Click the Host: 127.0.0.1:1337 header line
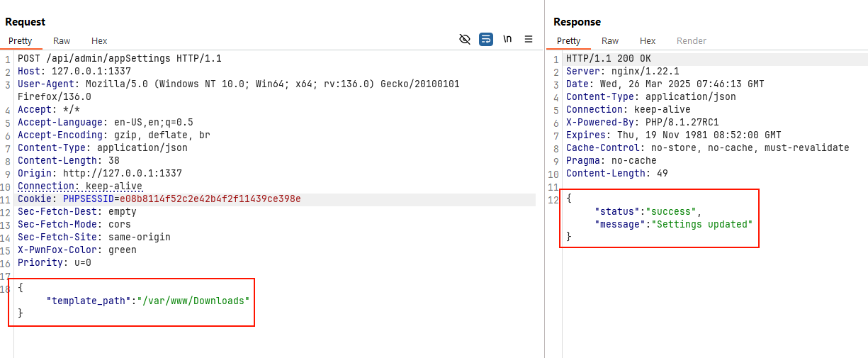This screenshot has width=868, height=358. click(x=74, y=72)
